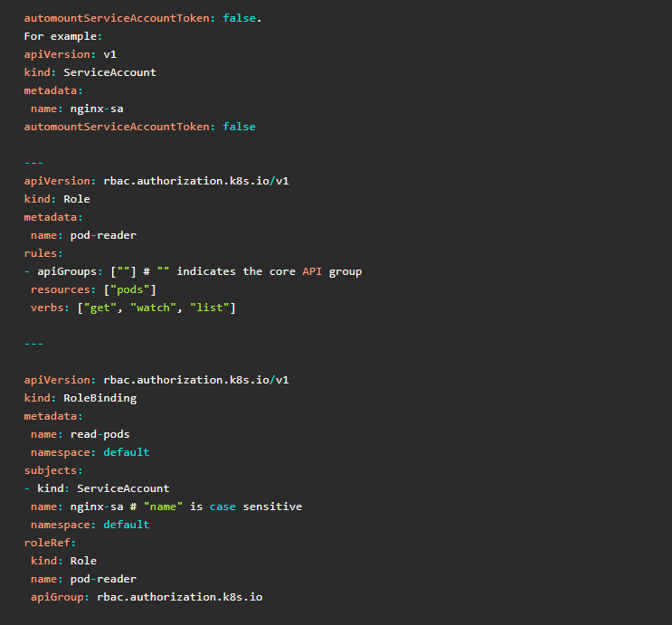This screenshot has width=672, height=625.
Task: Click the 'name: pod-reader' line under roleRef
Action: tap(83, 579)
